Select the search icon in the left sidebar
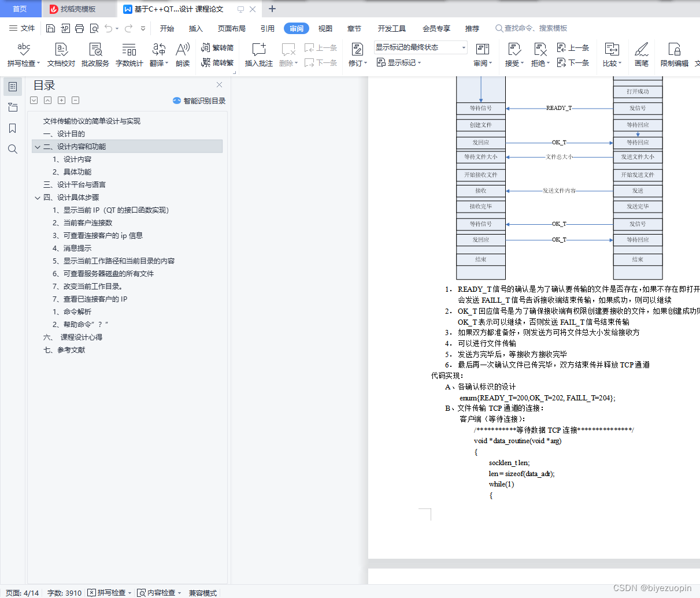The height and width of the screenshot is (598, 700). [x=12, y=149]
